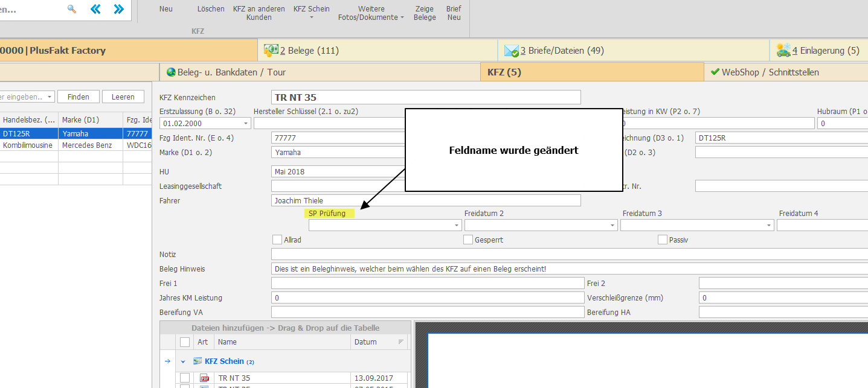Switch to 3 Briefe/Dateien (49) tab
This screenshot has height=388, width=868.
click(633, 51)
